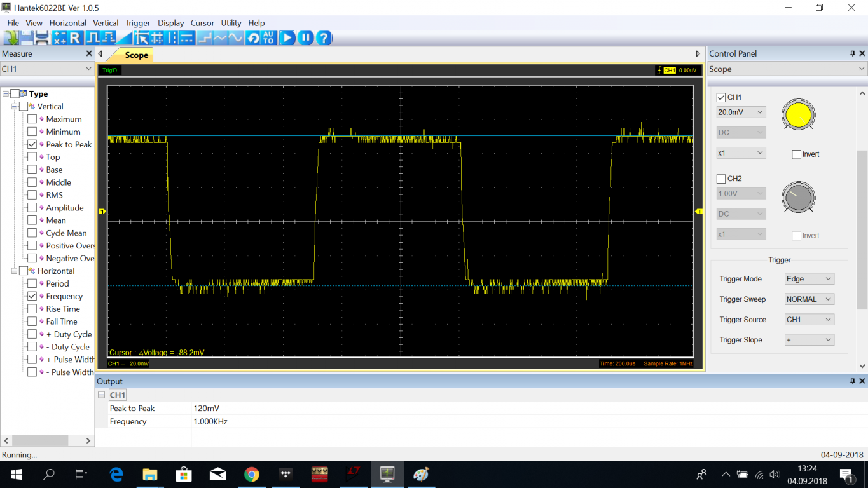The width and height of the screenshot is (868, 488).
Task: Open the Vertical menu
Action: (106, 23)
